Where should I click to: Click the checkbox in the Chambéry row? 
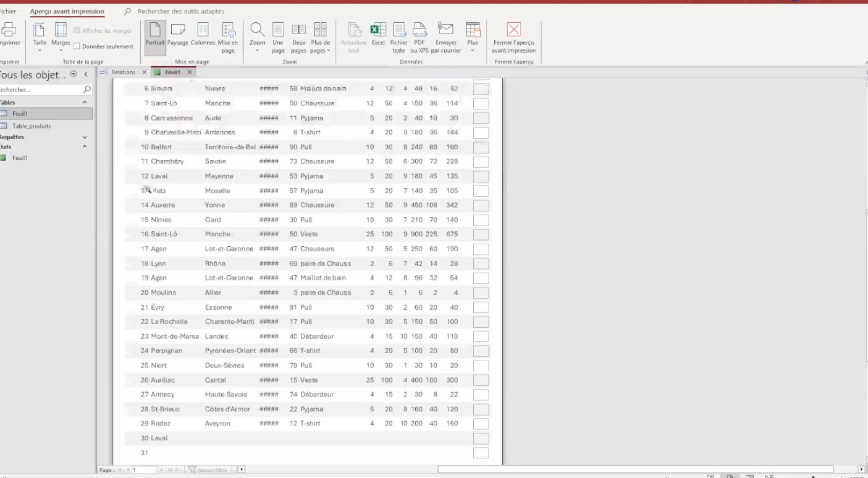[481, 161]
